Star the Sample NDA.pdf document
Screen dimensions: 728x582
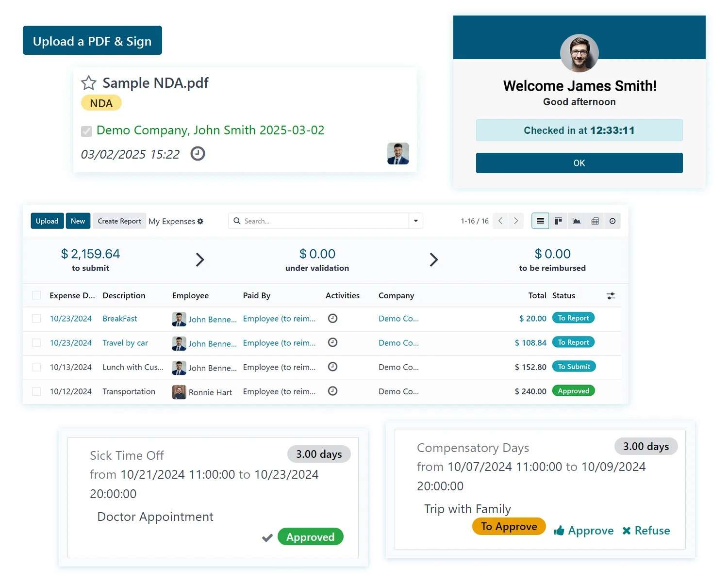click(x=88, y=83)
